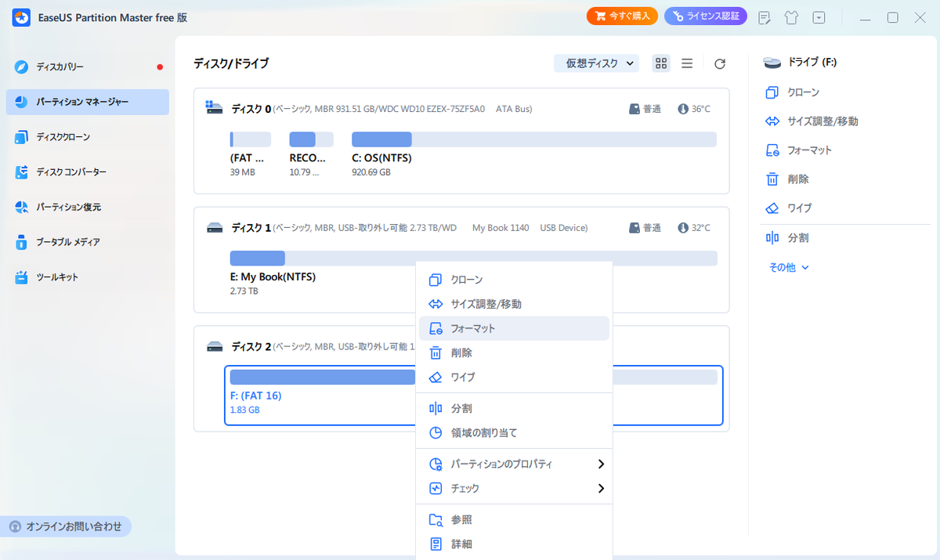Click EaseUS Partition Master logo

pos(21,17)
